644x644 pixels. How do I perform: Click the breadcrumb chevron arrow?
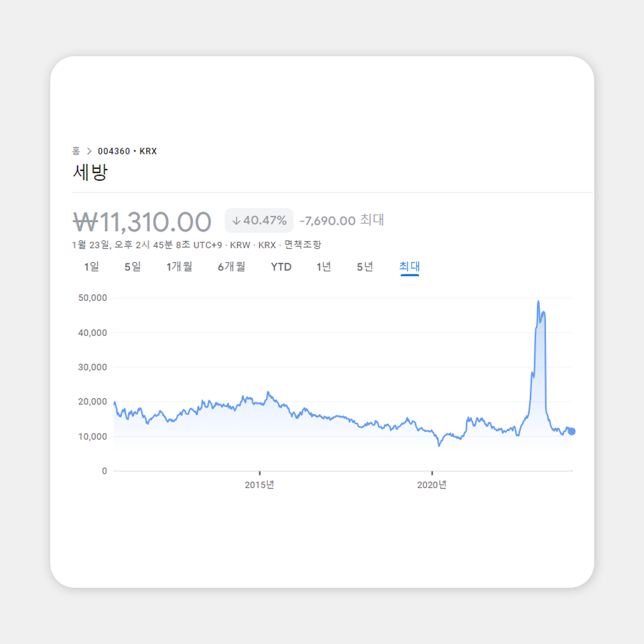[x=89, y=151]
